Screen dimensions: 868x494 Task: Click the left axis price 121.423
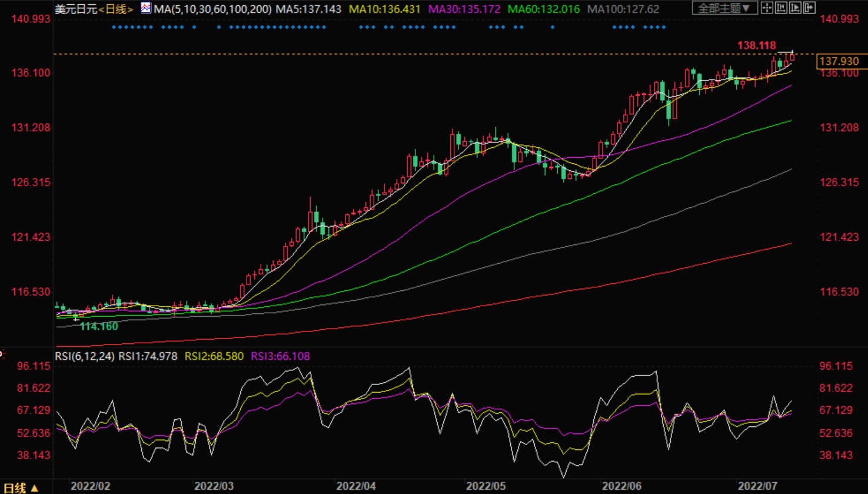pos(31,237)
